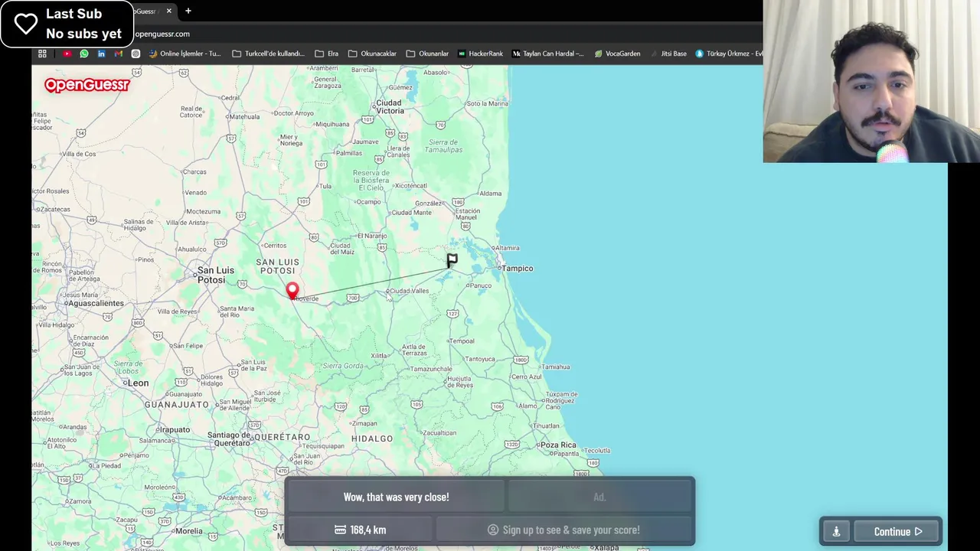Image resolution: width=980 pixels, height=551 pixels.
Task: Open the Turkcell'de kullandı... bookmark folder
Action: pos(268,54)
